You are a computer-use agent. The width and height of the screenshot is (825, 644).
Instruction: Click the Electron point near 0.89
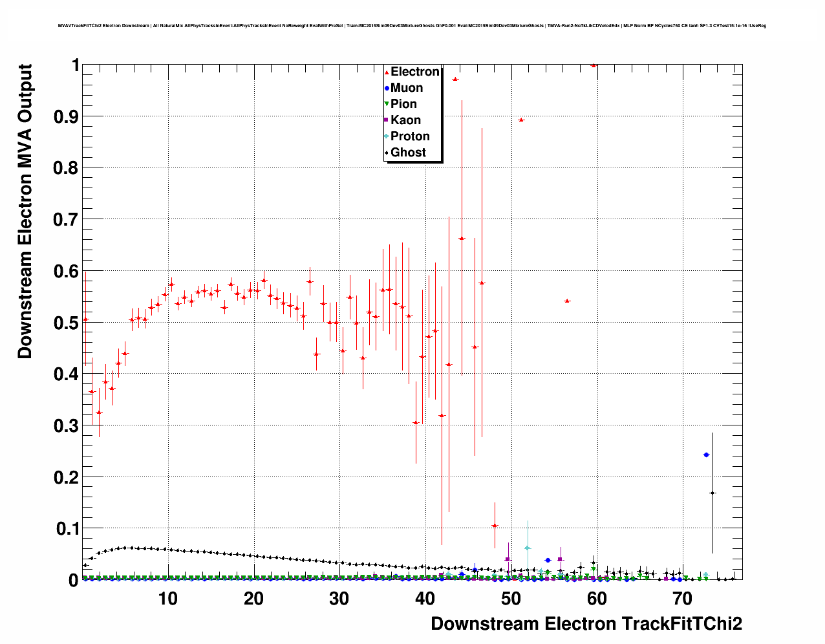tap(521, 120)
